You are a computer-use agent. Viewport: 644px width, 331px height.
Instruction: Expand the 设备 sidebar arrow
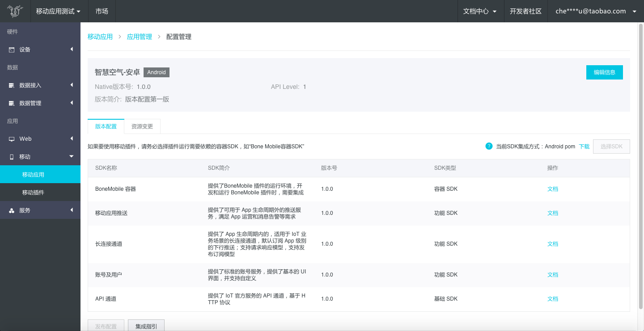coord(72,49)
